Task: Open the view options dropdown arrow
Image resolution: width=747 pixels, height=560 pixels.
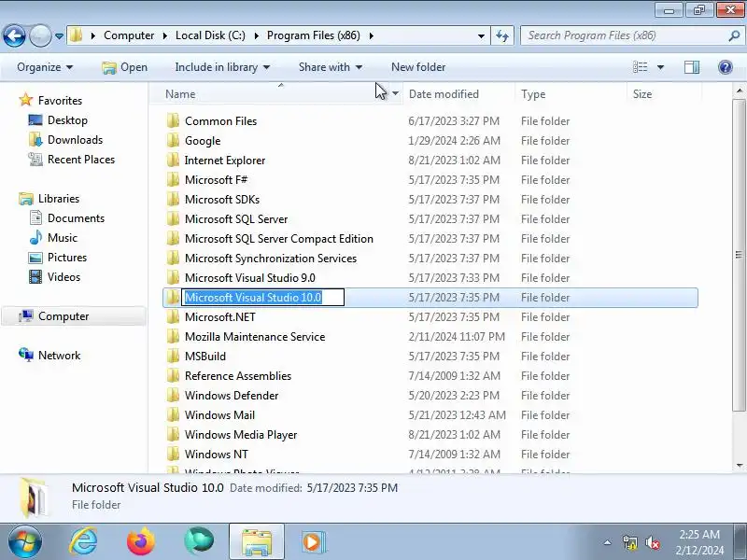Action: pos(661,67)
